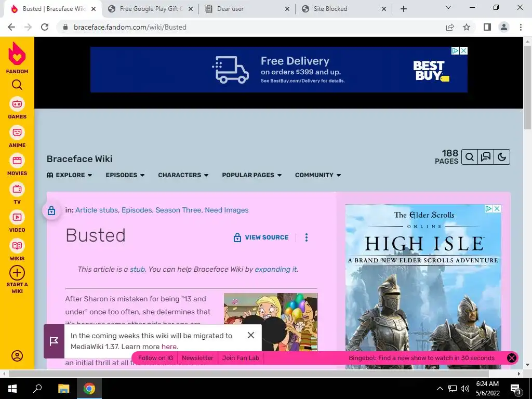The image size is (532, 399).
Task: Click the expanding it link
Action: point(276,270)
